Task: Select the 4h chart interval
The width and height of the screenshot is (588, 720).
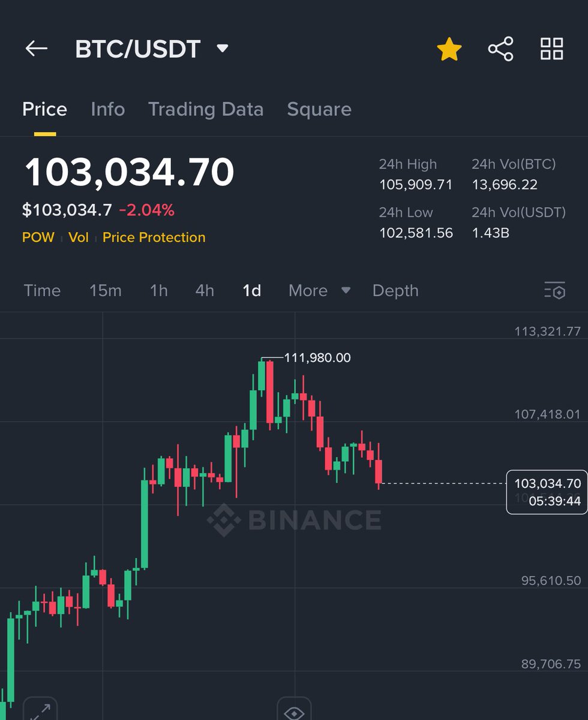Action: coord(205,290)
